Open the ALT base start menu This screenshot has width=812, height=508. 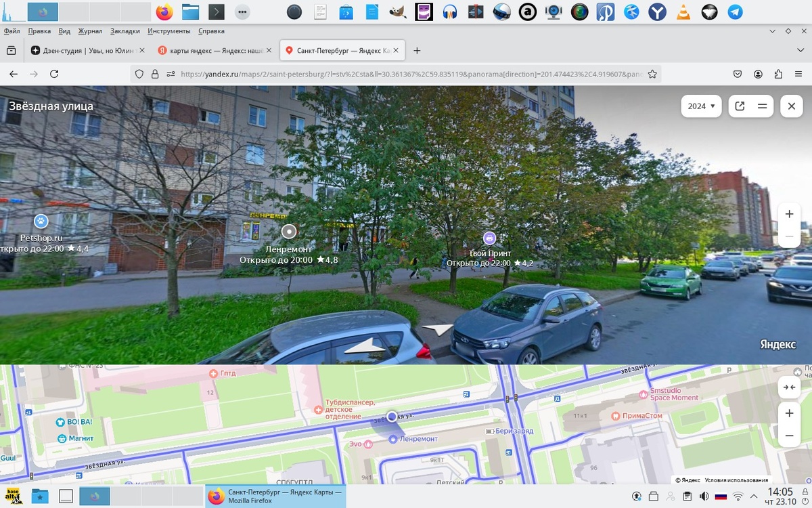point(14,496)
